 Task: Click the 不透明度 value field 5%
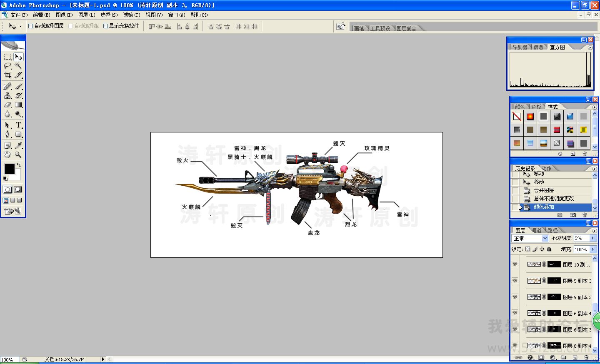coord(581,238)
